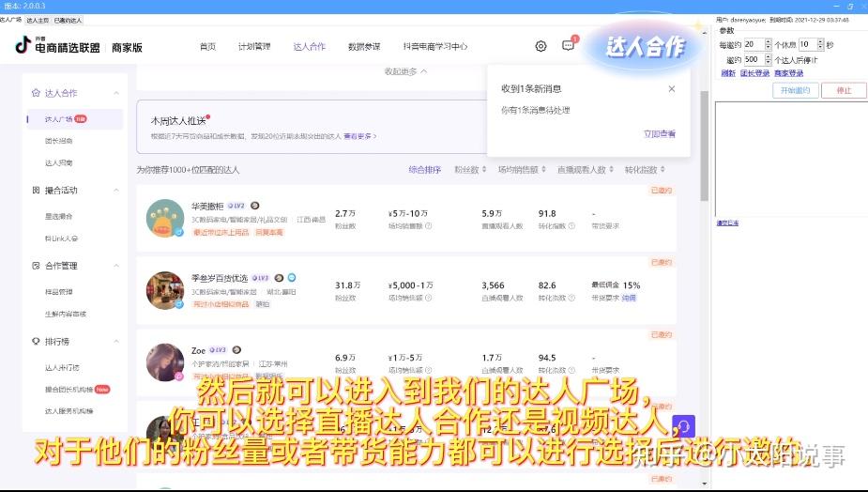Click the blue badge icon after 季叁岁百货优选

292,278
